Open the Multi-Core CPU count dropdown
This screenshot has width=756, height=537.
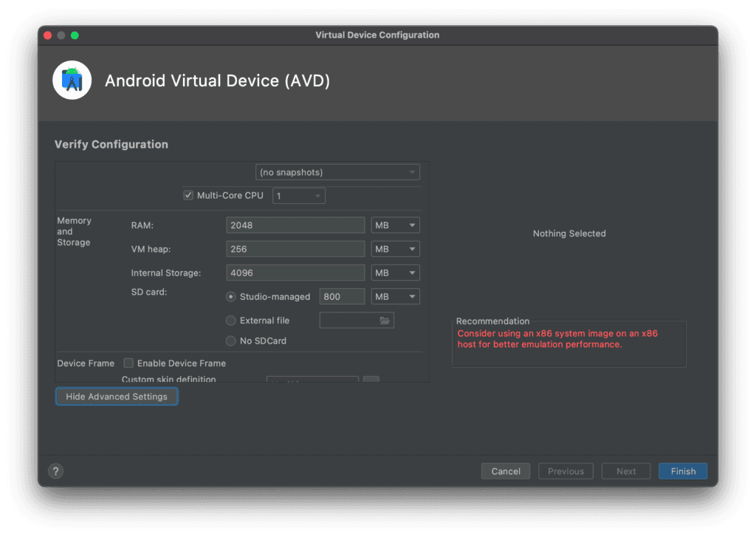[299, 196]
